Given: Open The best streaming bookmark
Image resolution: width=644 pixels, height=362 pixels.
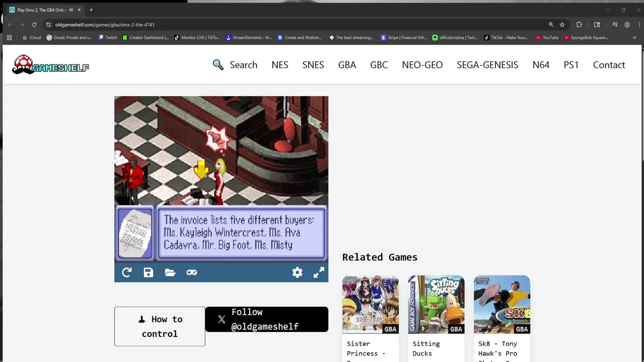Looking at the screenshot, I should click(352, 38).
